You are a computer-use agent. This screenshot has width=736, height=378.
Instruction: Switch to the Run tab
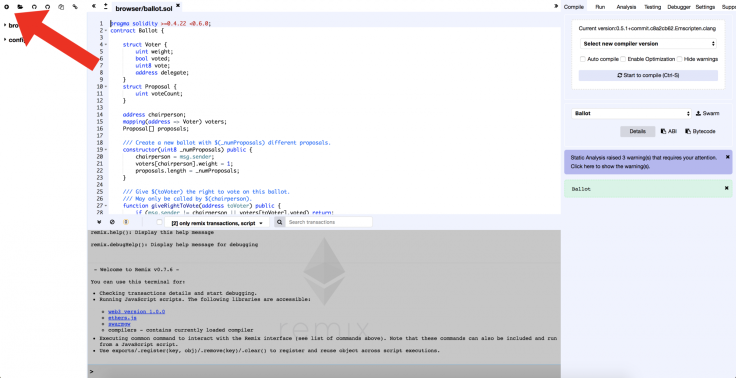pos(600,7)
